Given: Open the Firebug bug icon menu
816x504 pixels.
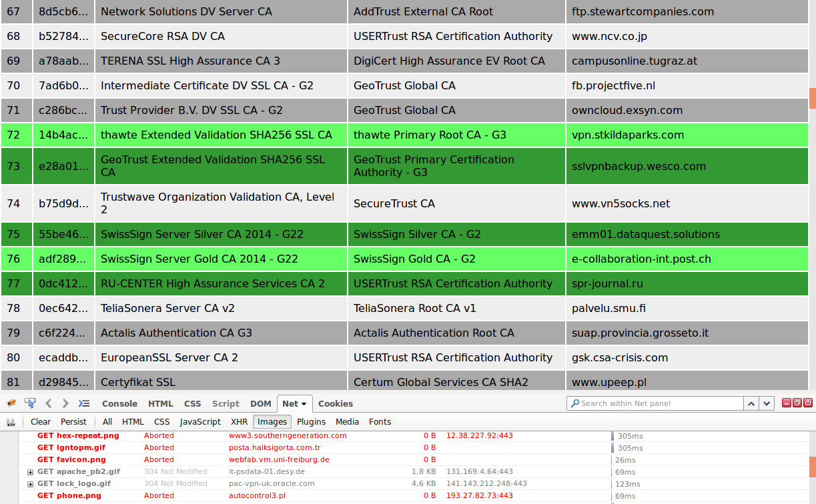Looking at the screenshot, I should (11, 403).
